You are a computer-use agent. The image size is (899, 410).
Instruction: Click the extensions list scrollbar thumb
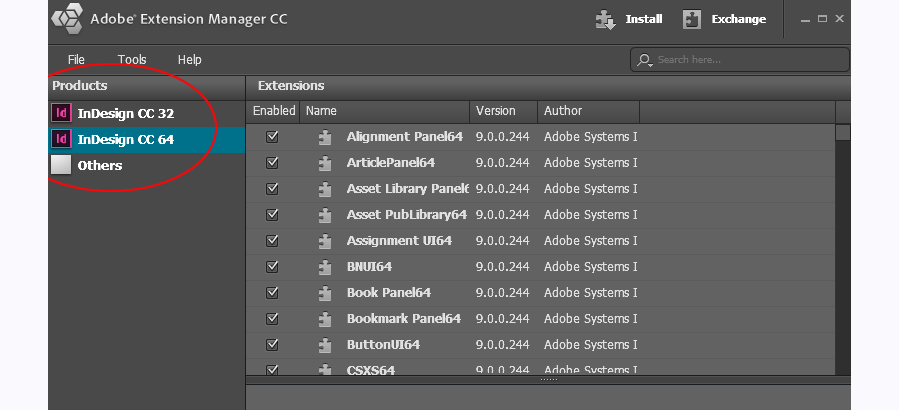pos(842,132)
